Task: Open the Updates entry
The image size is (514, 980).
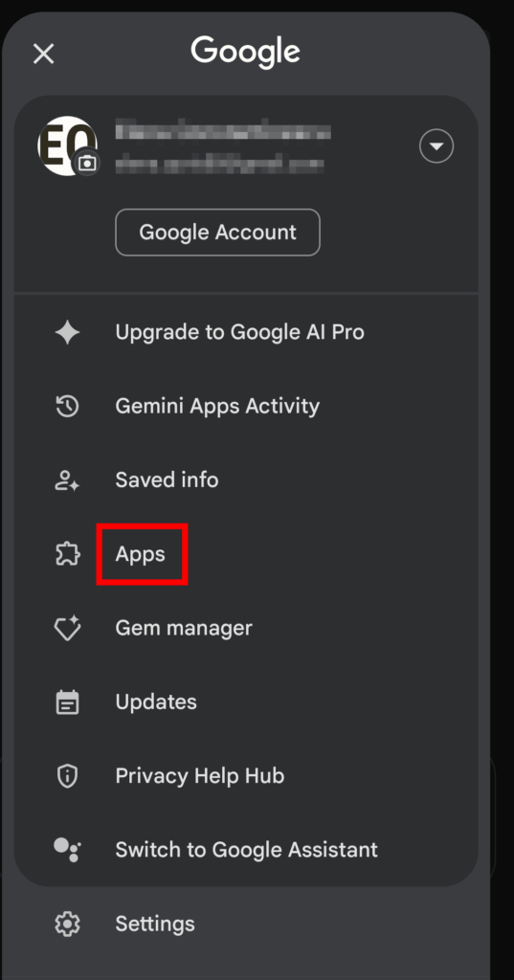Action: coord(156,702)
